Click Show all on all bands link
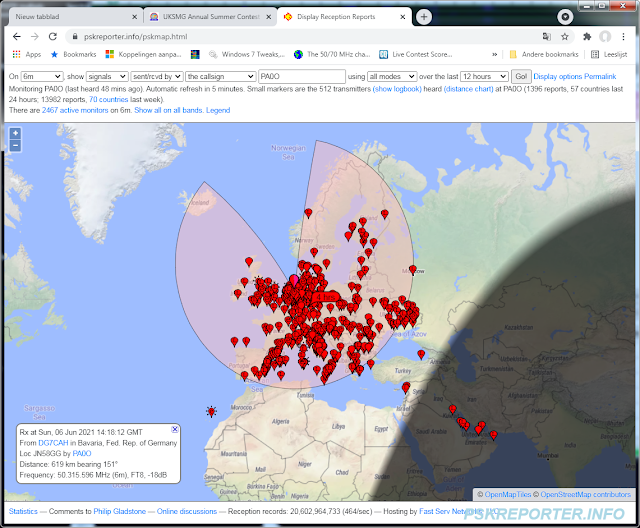Image resolution: width=640 pixels, height=528 pixels. click(x=169, y=110)
